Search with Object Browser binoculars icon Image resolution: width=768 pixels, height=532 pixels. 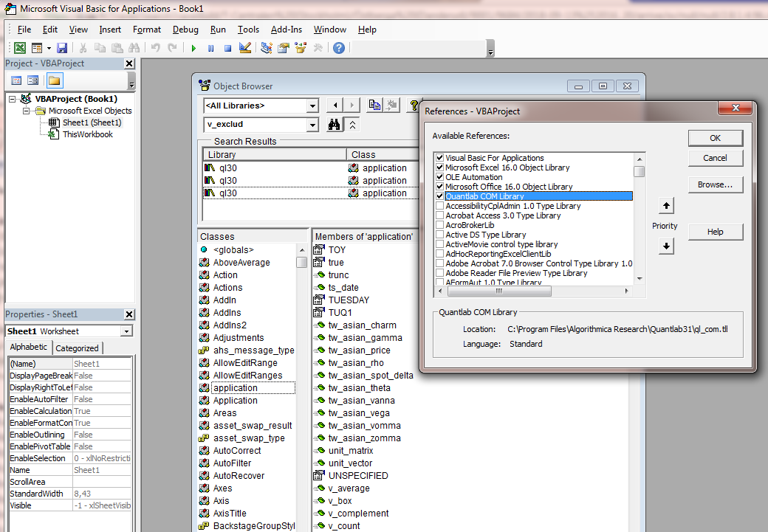point(334,125)
